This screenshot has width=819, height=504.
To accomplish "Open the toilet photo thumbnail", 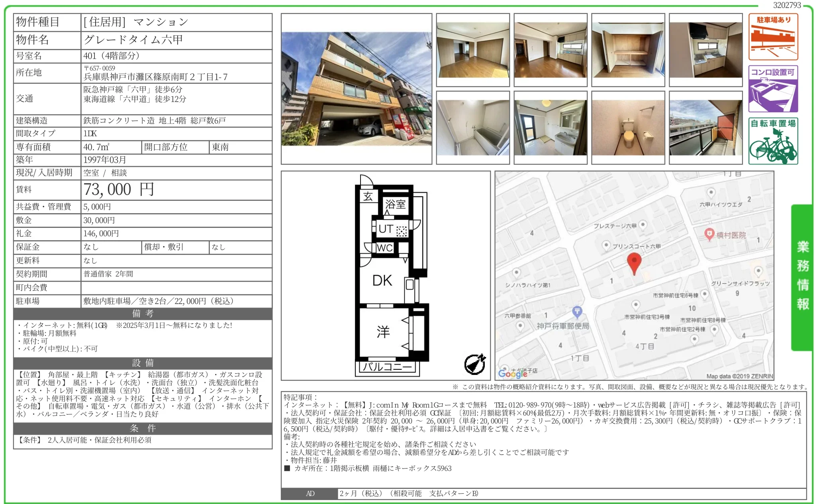I will click(628, 127).
